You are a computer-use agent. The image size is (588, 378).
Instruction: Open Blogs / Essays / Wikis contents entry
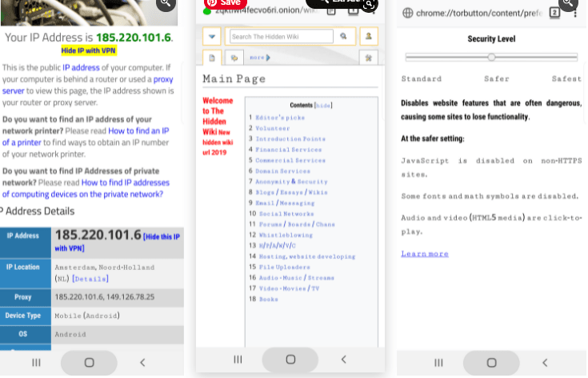291,192
